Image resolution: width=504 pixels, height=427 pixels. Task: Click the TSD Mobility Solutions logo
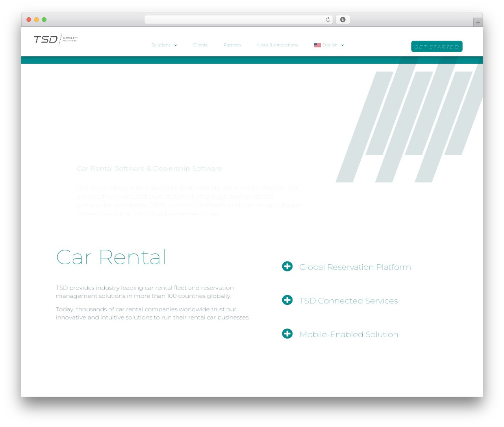coord(56,39)
